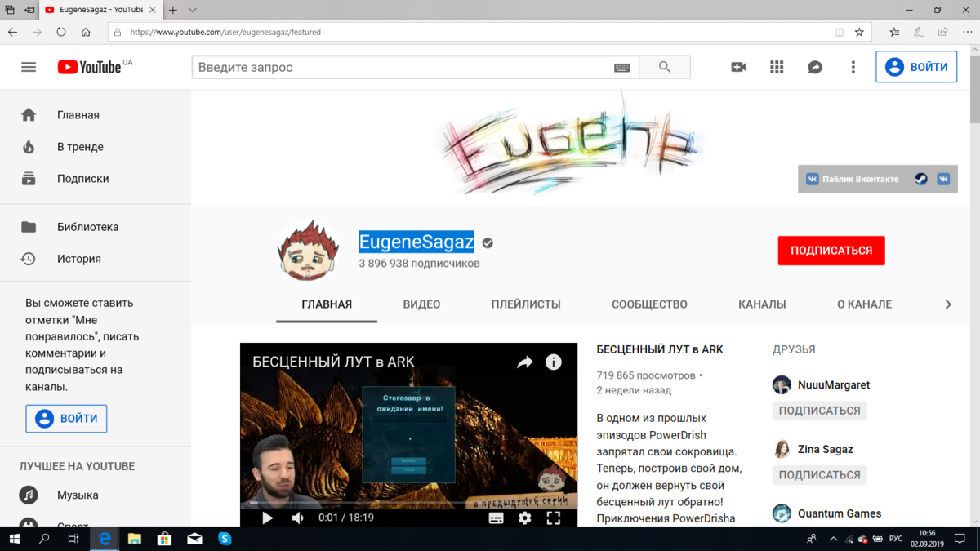980x551 pixels.
Task: Open the on-screen keyboard icon in search box
Action: pos(621,68)
